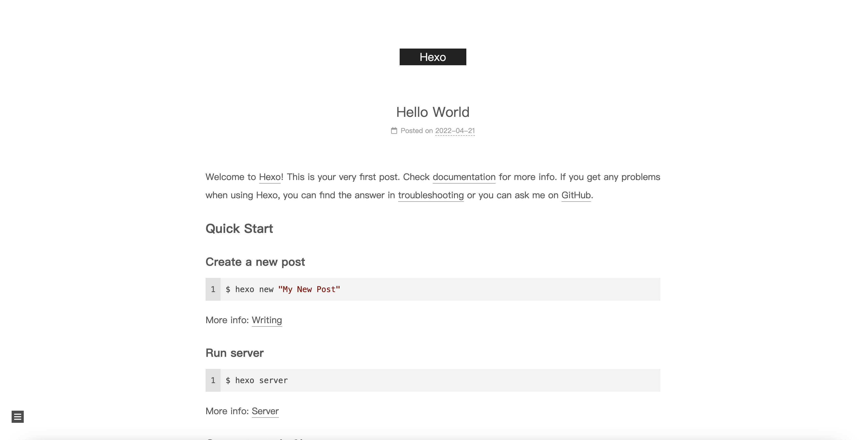
Task: Click the Quick Start heading
Action: point(239,229)
